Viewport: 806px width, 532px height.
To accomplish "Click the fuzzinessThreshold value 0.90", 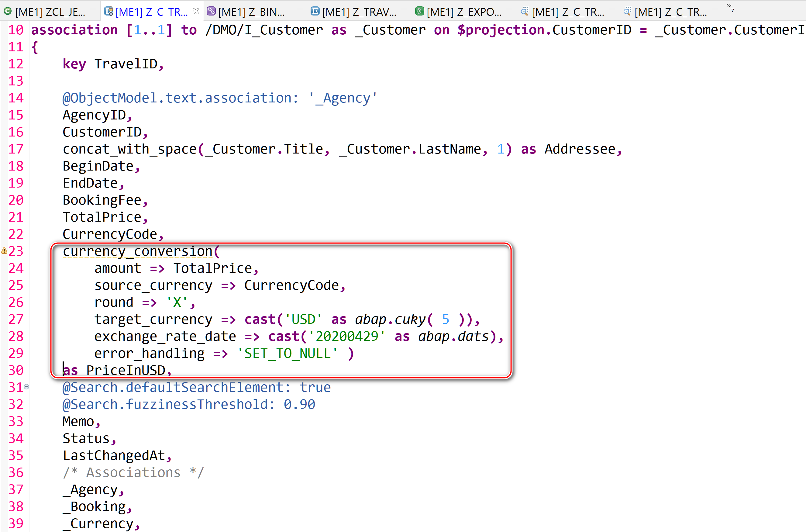I will 298,404.
